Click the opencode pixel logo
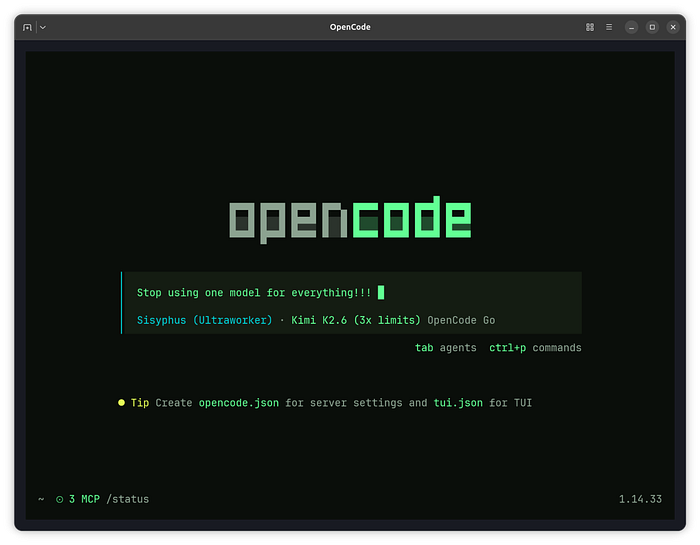This screenshot has height=545, width=700. coord(350,220)
